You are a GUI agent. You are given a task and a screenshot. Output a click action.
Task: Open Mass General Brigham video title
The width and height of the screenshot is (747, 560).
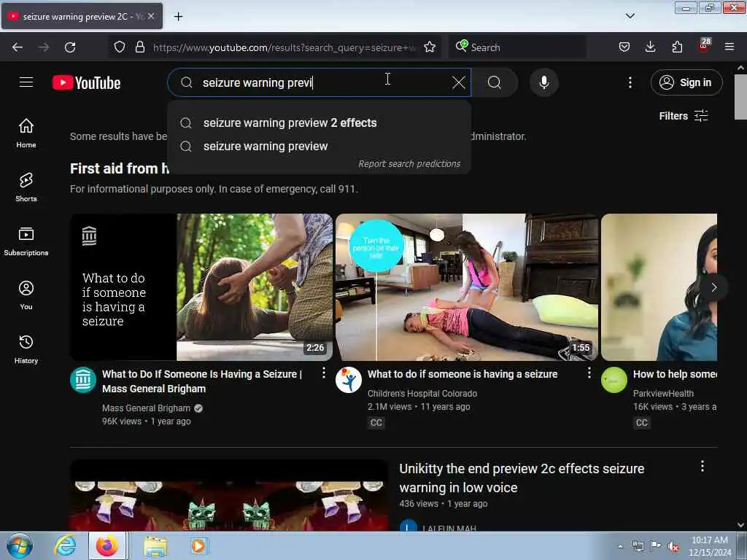click(x=202, y=381)
